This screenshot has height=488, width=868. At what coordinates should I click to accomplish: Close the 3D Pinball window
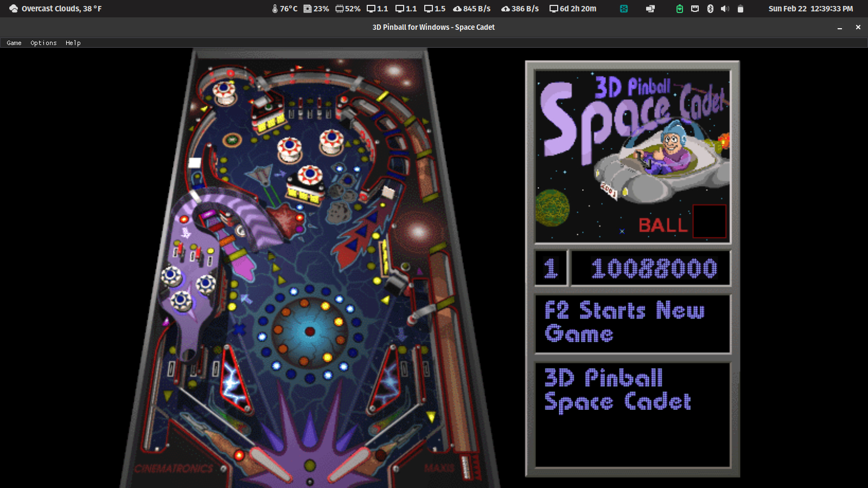point(858,27)
